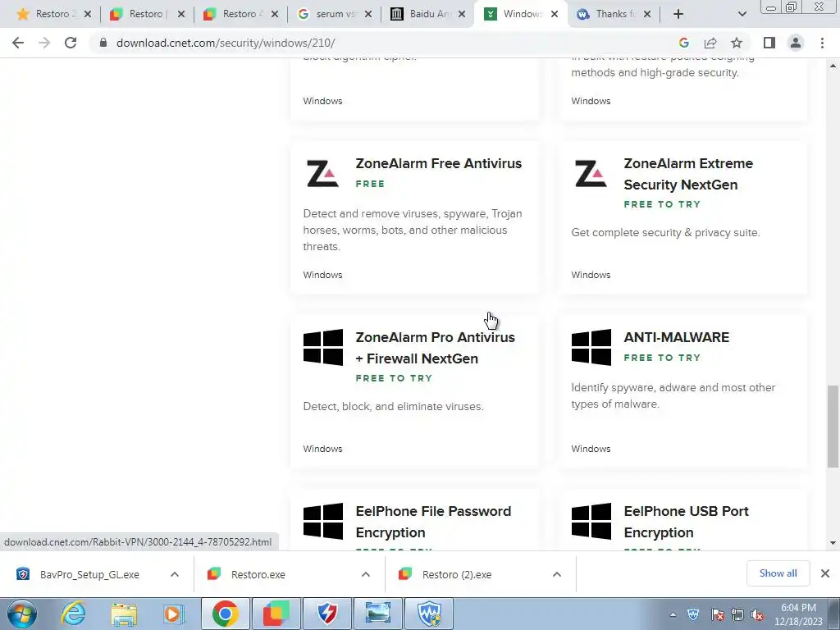Expand options for BavPro_Setup_GL.exe download
The width and height of the screenshot is (840, 630).
click(x=175, y=574)
